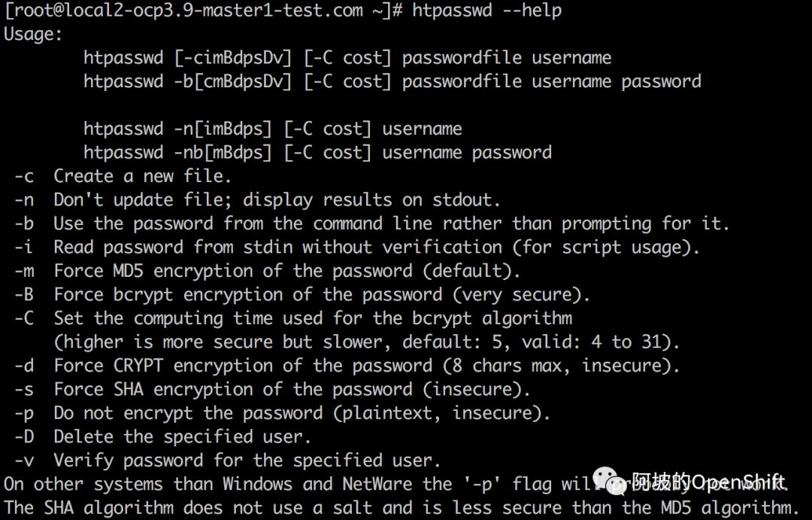The image size is (812, 520).
Task: Click the 'htpasswd -nb[mBdps]' usage line
Action: [x=317, y=153]
